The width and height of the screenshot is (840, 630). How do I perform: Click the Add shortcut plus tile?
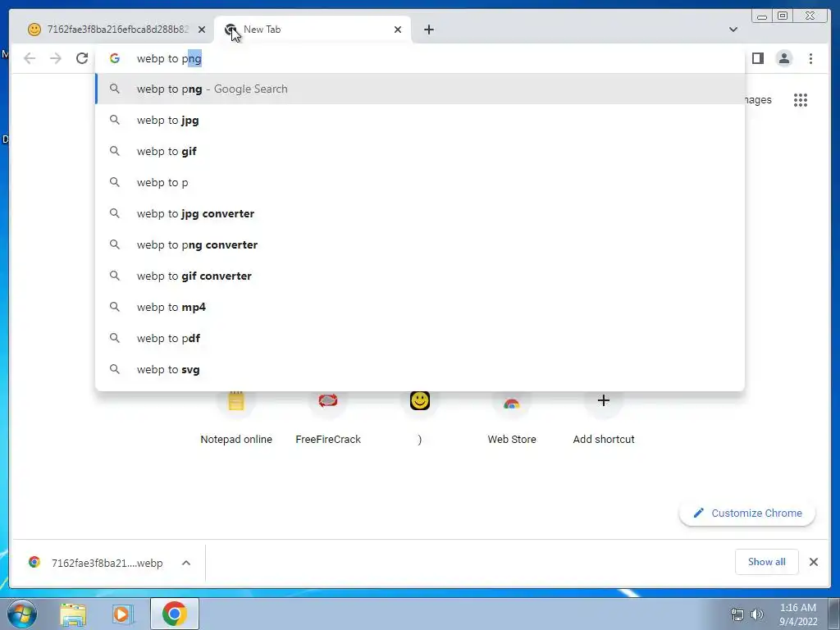[603, 418]
